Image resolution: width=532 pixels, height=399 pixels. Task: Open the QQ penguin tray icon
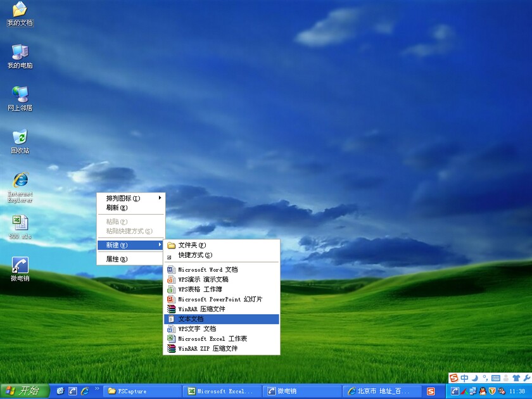483,391
